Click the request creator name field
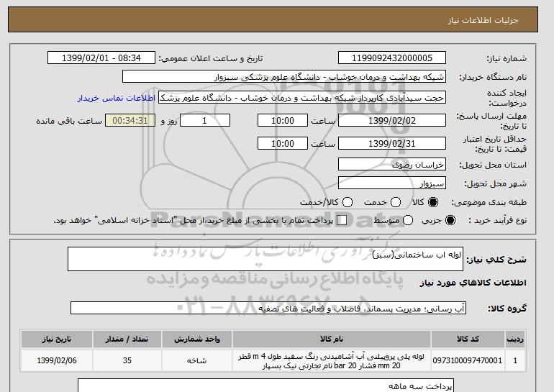 [302, 98]
